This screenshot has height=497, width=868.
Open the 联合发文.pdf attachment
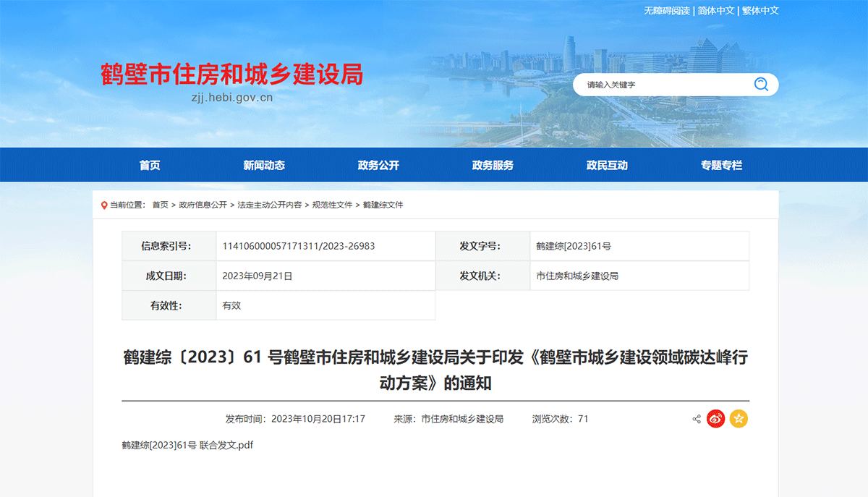pyautogui.click(x=187, y=445)
